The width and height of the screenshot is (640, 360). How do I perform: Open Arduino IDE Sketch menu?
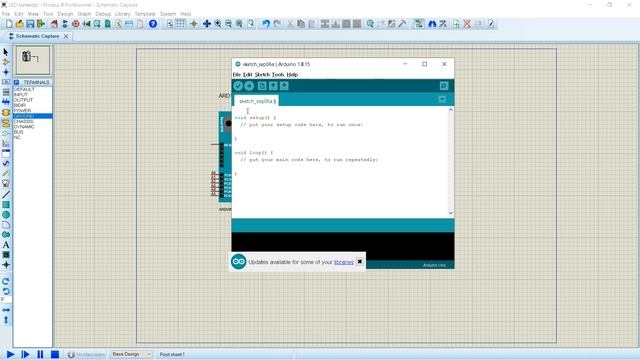[262, 75]
